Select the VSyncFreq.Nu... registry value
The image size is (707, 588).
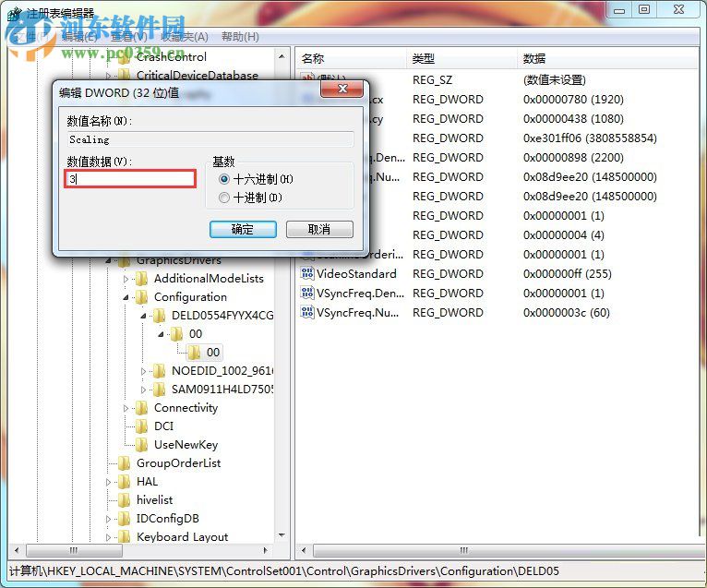357,313
